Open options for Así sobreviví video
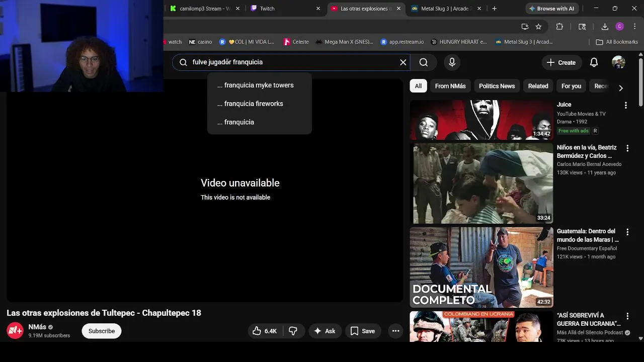Screen dimensions: 644x362 (627, 316)
